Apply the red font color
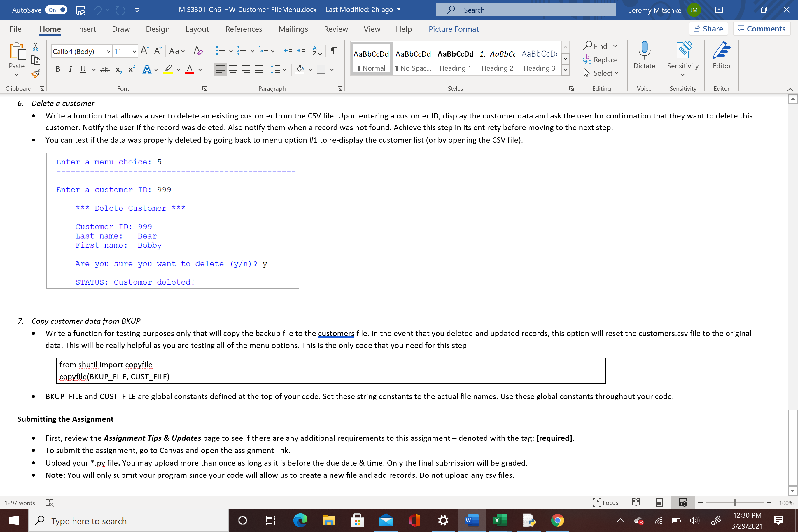This screenshot has height=532, width=798. [190, 69]
